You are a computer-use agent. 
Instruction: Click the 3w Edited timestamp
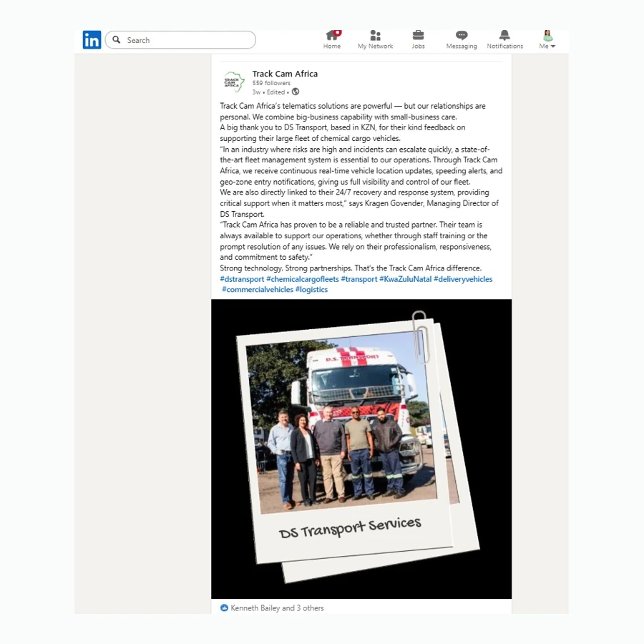(x=268, y=92)
